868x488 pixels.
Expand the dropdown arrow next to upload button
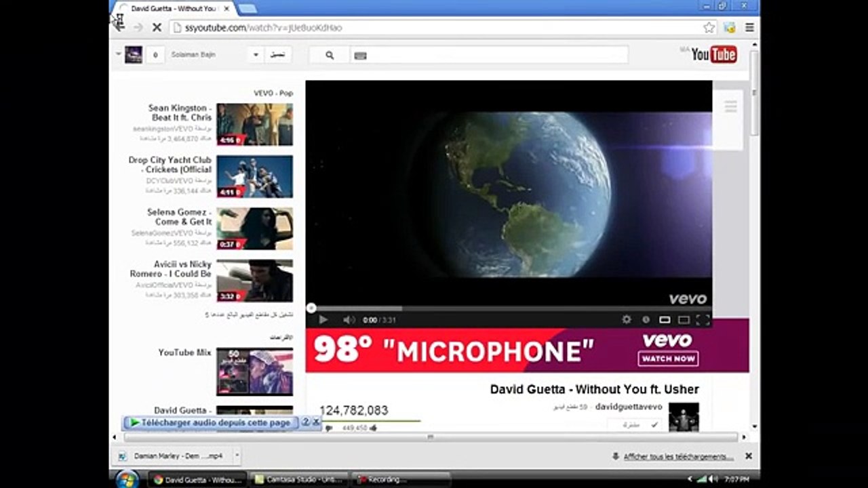pyautogui.click(x=256, y=55)
